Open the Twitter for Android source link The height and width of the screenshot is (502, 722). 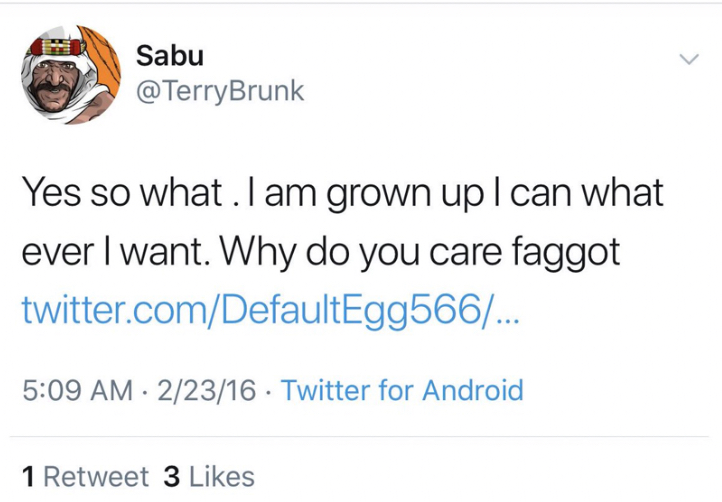pos(402,390)
